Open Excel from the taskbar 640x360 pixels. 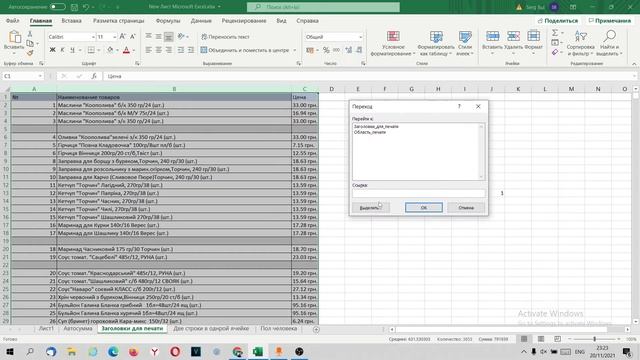[x=258, y=351]
